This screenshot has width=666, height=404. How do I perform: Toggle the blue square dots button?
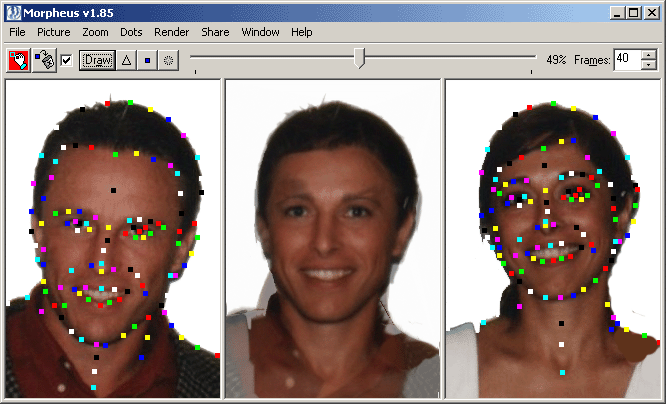click(147, 60)
